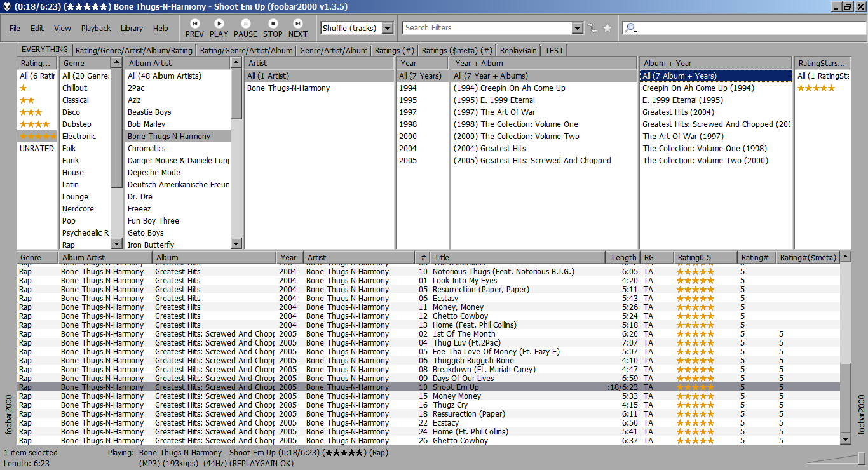Screen dimensions: 868x470
Task: Click the live filter arrows icon beside Search Filters
Action: pyautogui.click(x=592, y=28)
